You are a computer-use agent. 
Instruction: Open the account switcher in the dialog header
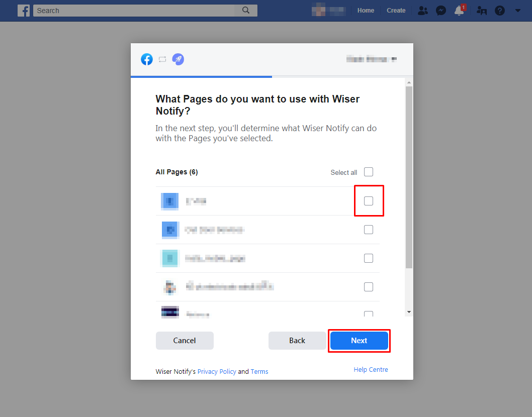[x=372, y=59]
